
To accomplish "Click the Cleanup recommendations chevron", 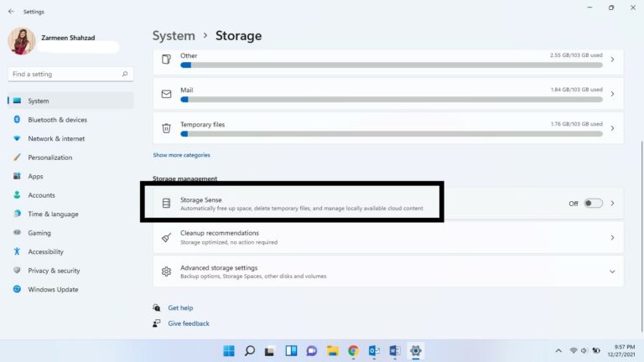I will 612,238.
